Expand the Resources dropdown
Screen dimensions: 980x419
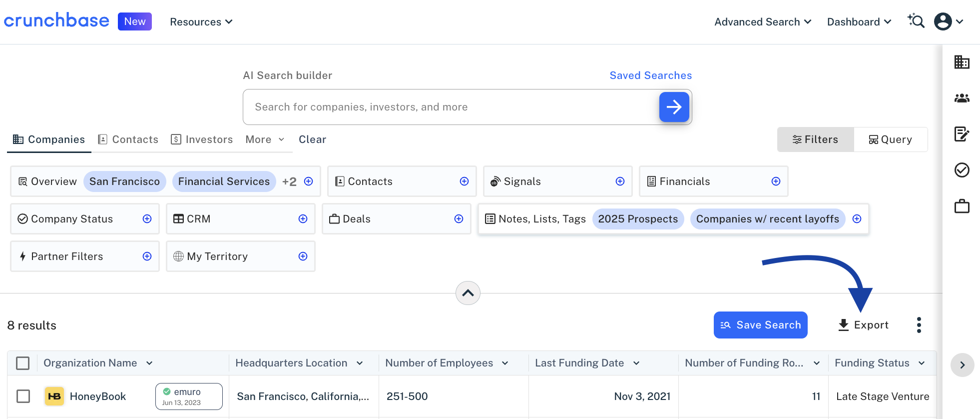coord(201,22)
